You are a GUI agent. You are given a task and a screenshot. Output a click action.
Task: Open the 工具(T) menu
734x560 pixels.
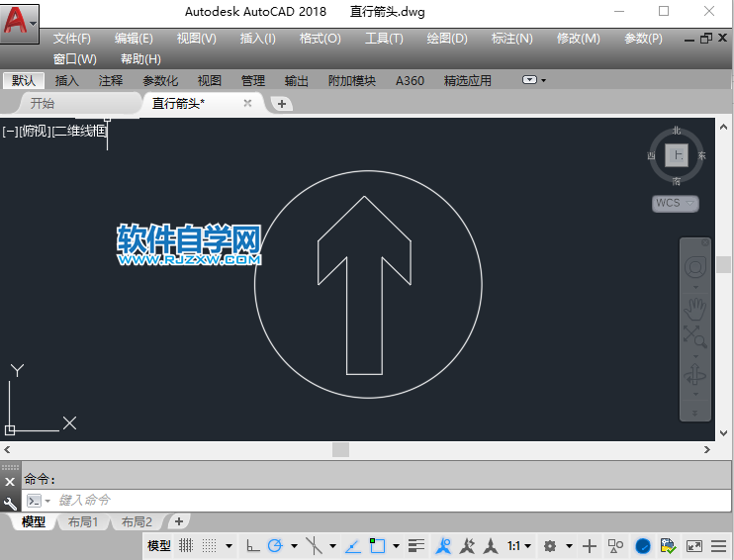pyautogui.click(x=384, y=39)
